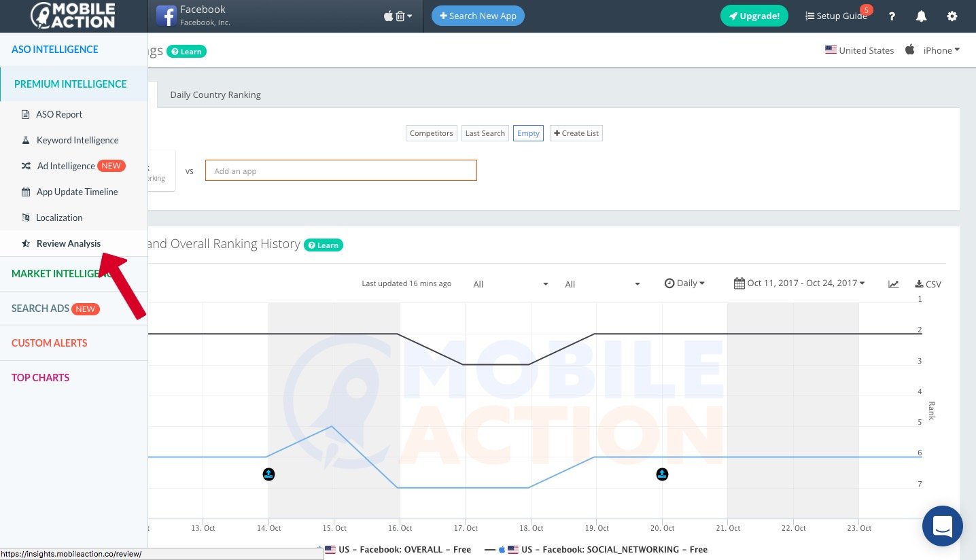
Task: Click the Review Analysis star icon
Action: point(26,243)
